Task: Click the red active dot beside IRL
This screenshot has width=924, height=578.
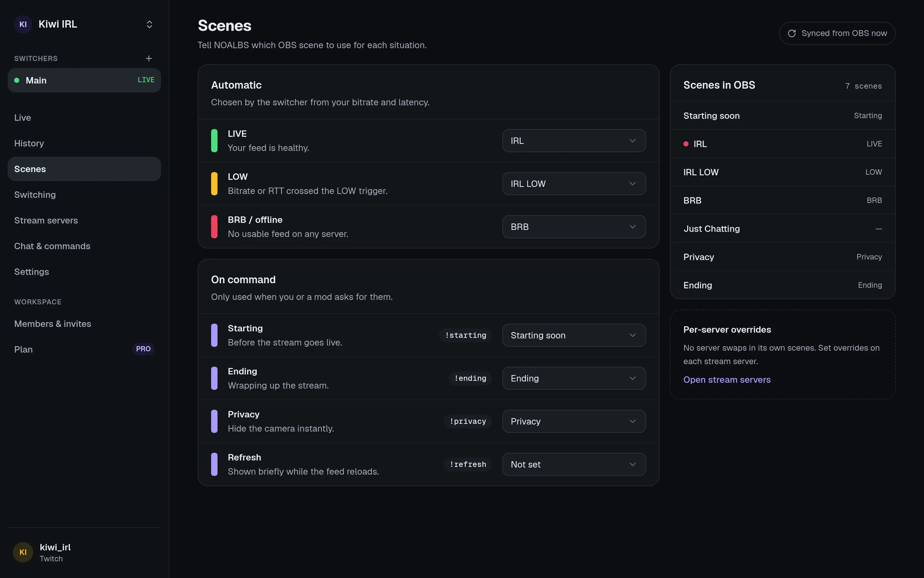Action: pos(686,144)
